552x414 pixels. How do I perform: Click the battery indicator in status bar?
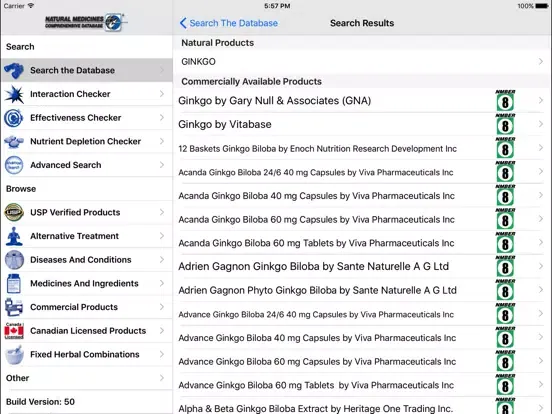click(541, 6)
